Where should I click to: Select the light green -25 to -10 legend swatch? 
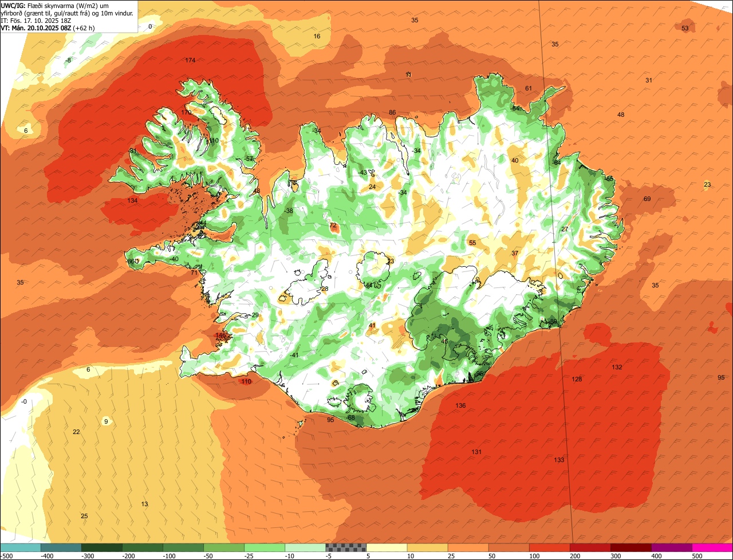(x=265, y=547)
